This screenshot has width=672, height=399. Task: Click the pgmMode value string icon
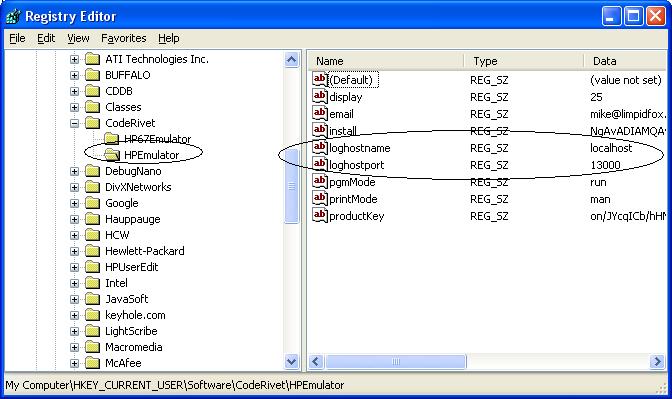[320, 182]
